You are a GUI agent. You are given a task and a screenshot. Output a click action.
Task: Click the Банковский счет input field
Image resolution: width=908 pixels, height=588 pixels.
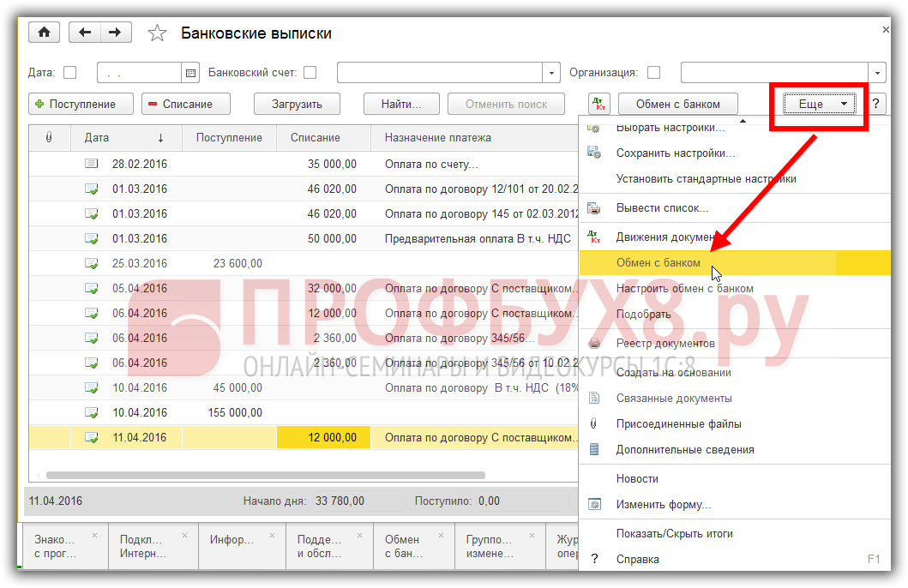pyautogui.click(x=440, y=73)
